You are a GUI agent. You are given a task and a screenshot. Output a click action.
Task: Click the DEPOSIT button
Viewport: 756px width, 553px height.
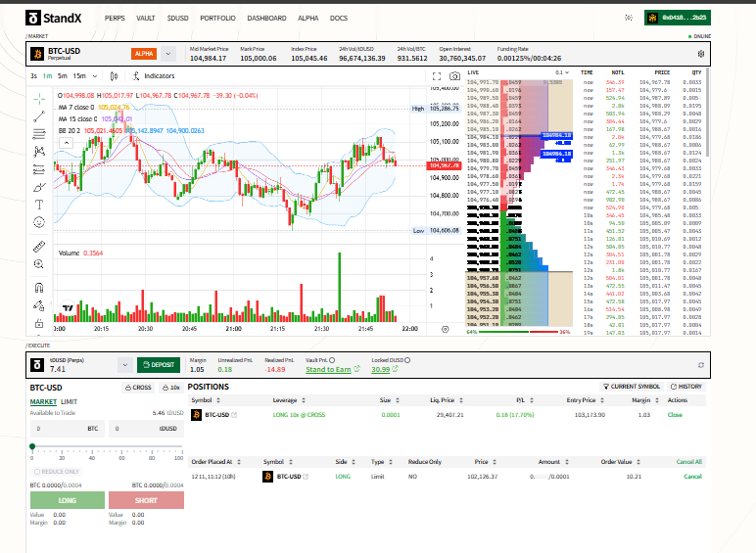pyautogui.click(x=159, y=365)
